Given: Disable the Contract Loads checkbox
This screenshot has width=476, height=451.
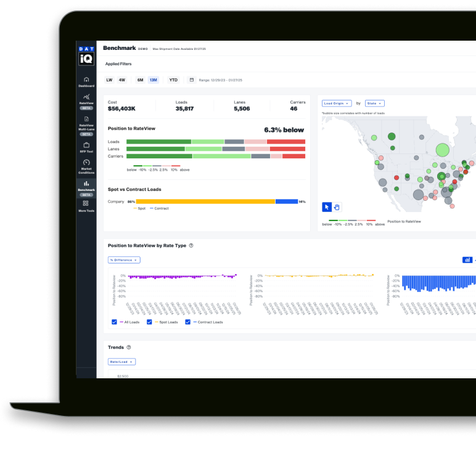Looking at the screenshot, I should coord(188,322).
